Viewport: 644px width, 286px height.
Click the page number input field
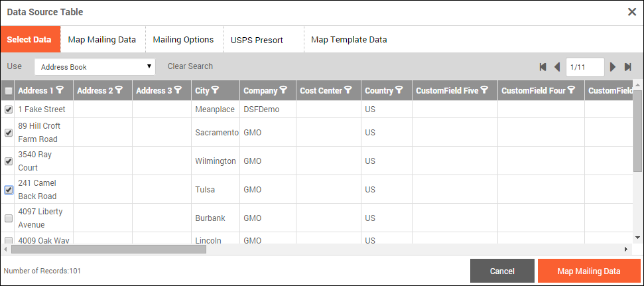point(584,67)
